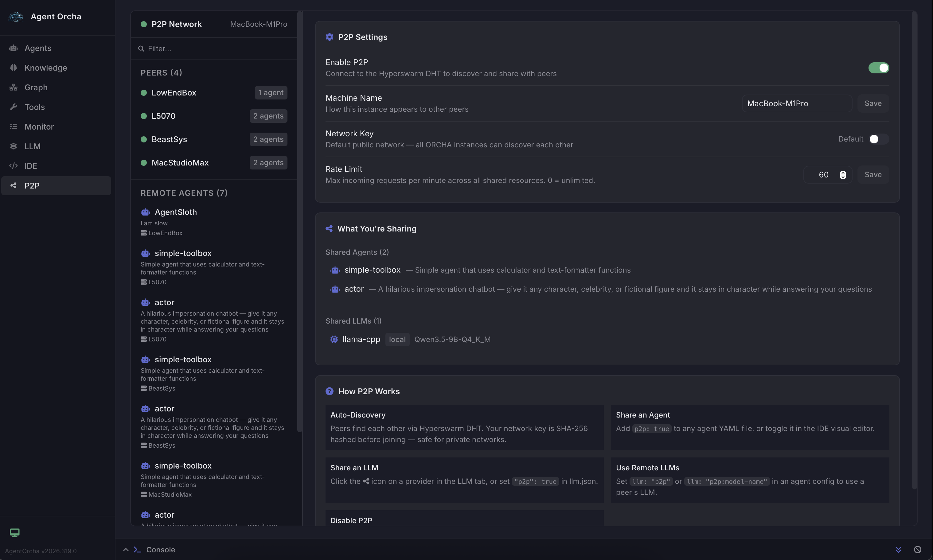The image size is (933, 560).
Task: Click the Agent Orcha logo icon
Action: pyautogui.click(x=15, y=17)
